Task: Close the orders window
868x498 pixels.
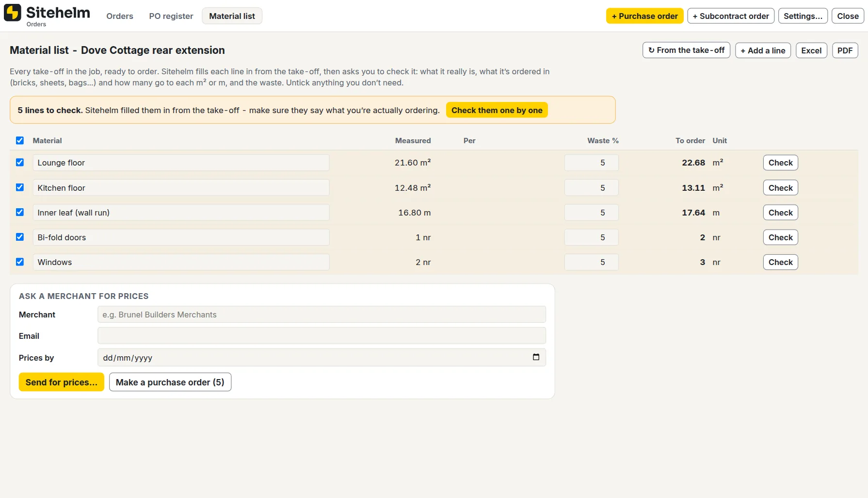Action: [848, 16]
